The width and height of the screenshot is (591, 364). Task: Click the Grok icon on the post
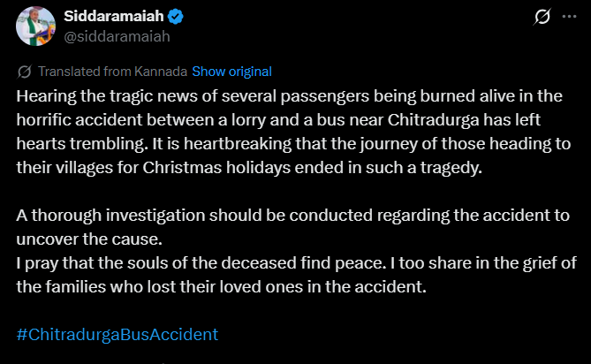(545, 17)
